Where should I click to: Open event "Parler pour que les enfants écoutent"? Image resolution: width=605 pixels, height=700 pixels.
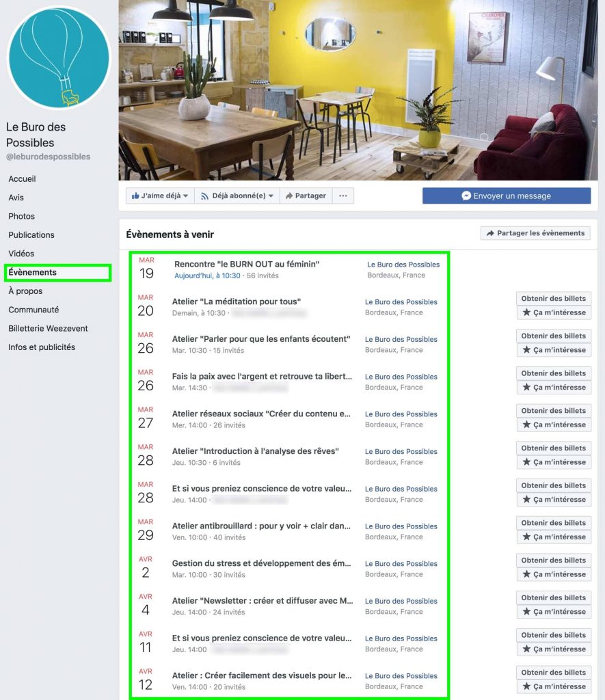[261, 339]
